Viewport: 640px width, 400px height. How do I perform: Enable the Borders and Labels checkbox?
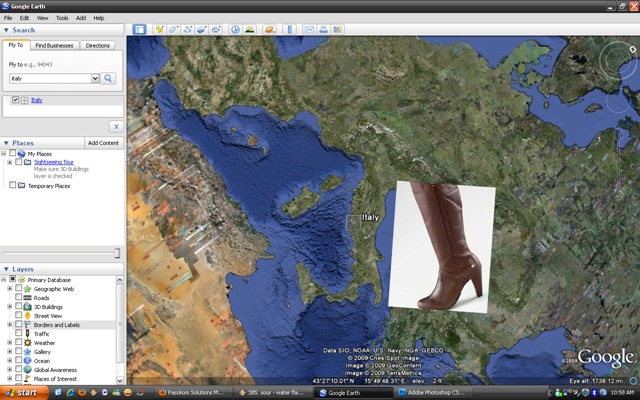18,324
